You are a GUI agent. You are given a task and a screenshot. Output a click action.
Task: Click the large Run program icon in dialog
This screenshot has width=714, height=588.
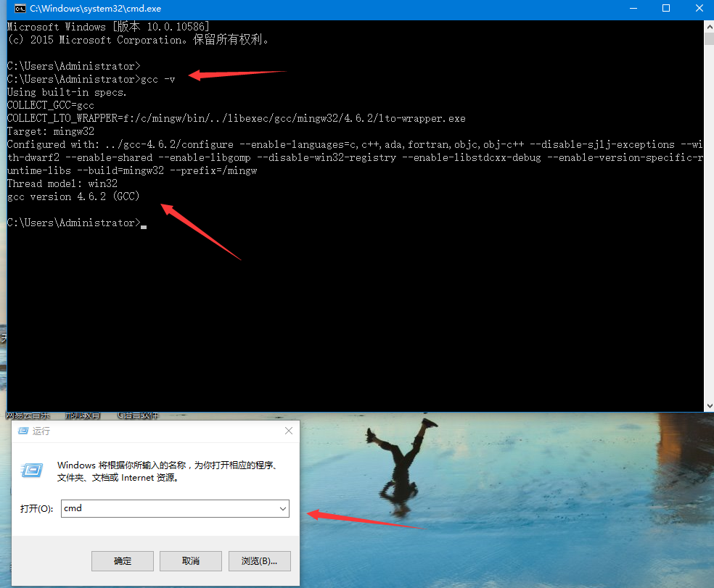32,470
